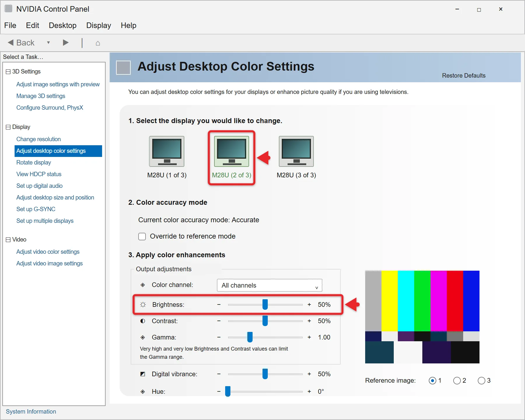Click the Brightness slider handle
Image resolution: width=525 pixels, height=420 pixels.
(265, 304)
